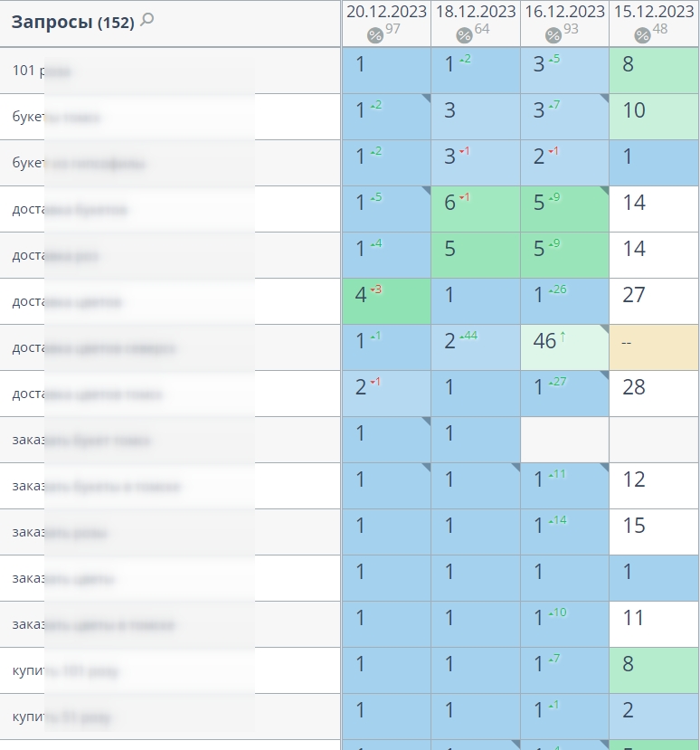Click the percent icon under 18.12.2023
Image resolution: width=700 pixels, height=750 pixels.
pyautogui.click(x=464, y=35)
